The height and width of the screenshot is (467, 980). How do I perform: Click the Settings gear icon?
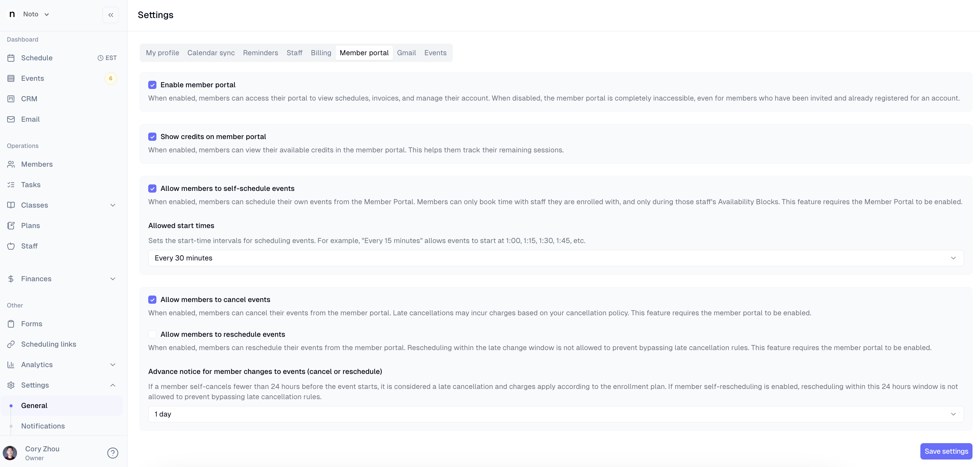click(x=11, y=385)
